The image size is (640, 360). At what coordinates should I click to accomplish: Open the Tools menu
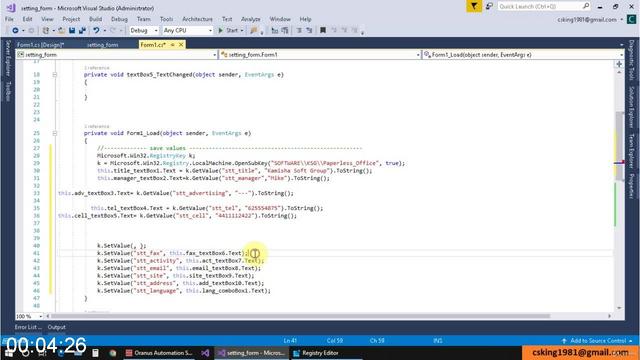(x=167, y=19)
